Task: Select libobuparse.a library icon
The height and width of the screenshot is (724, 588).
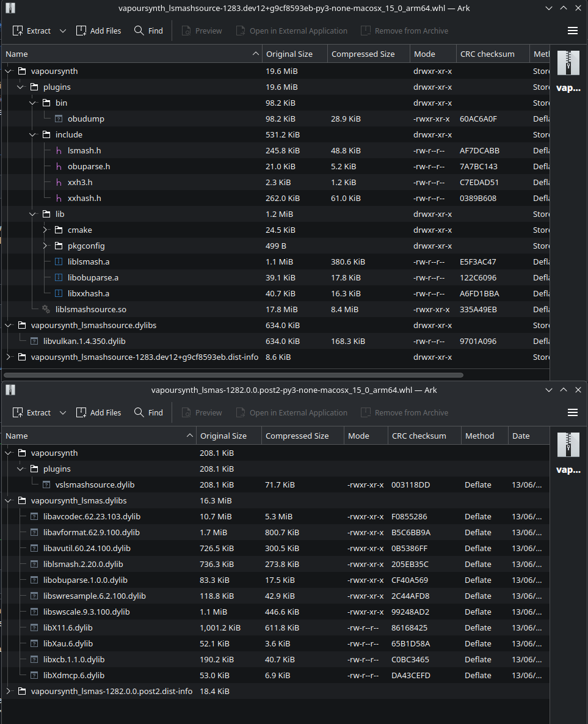Action: click(59, 278)
